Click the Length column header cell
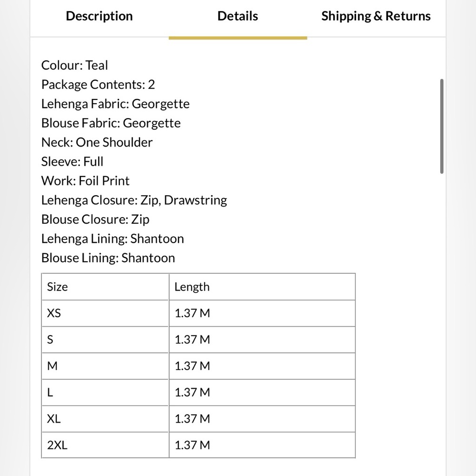The width and height of the screenshot is (476, 476). coord(262,287)
